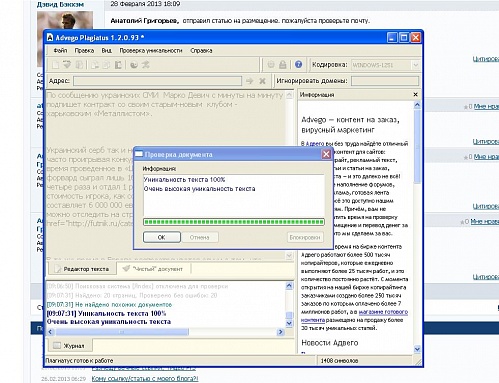This screenshot has width=499, height=383.
Task: Click the green check progress bar
Action: point(234,222)
